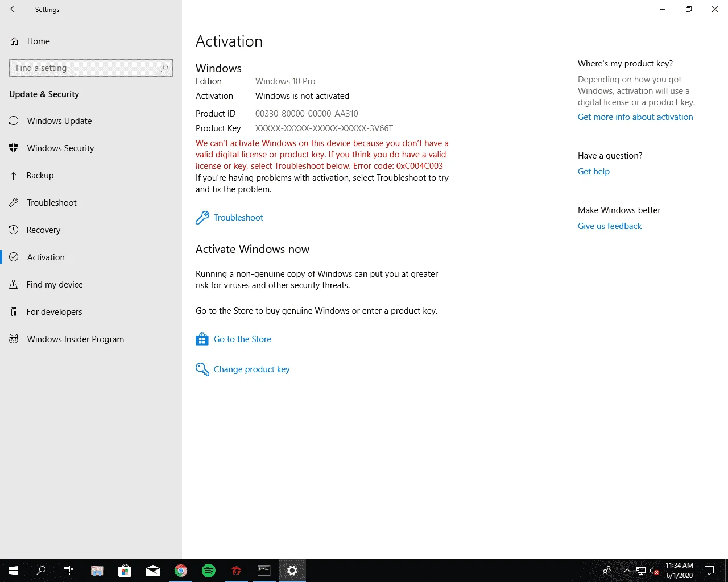This screenshot has height=582, width=728.
Task: Click the red error code 0xC004C003 message
Action: pyautogui.click(x=322, y=155)
